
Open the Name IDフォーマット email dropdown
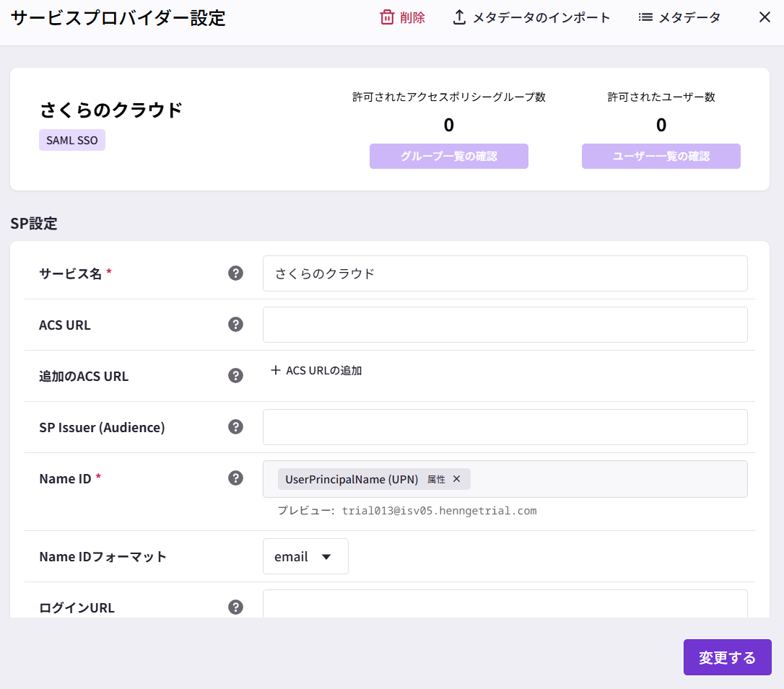pyautogui.click(x=305, y=556)
